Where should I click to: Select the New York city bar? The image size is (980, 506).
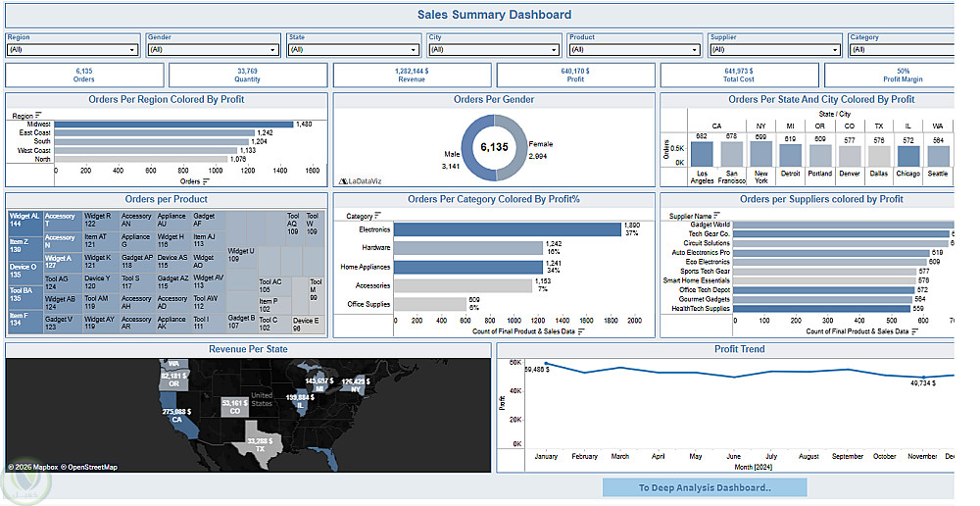(x=760, y=153)
